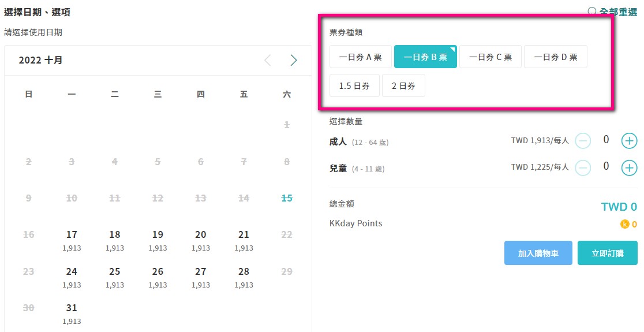Viewport: 644px width, 332px height.
Task: Select the 一日券 D 票 ticket type
Action: tap(555, 57)
